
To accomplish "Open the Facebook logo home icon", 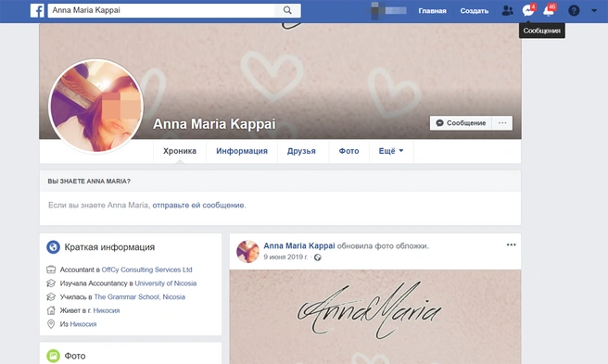I will [37, 10].
